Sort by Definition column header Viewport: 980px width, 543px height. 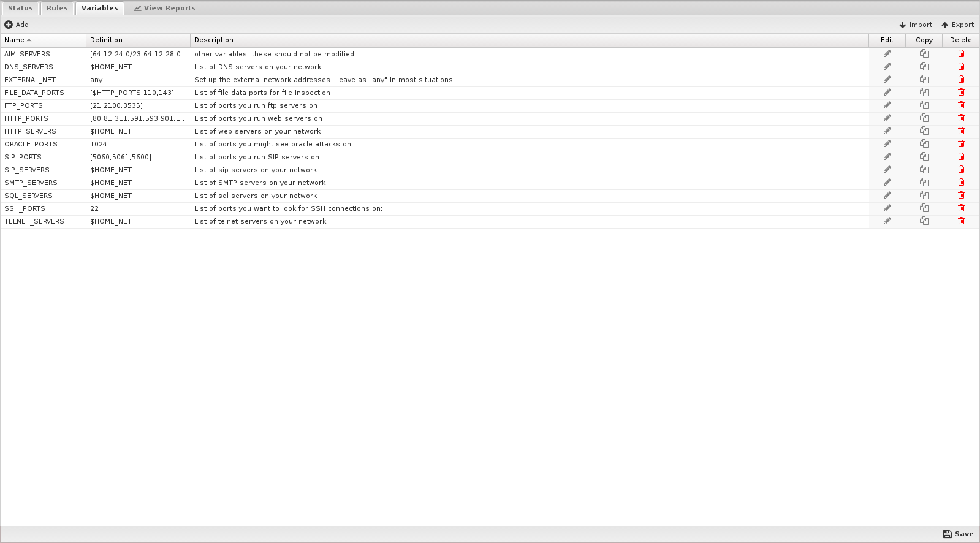pyautogui.click(x=138, y=40)
